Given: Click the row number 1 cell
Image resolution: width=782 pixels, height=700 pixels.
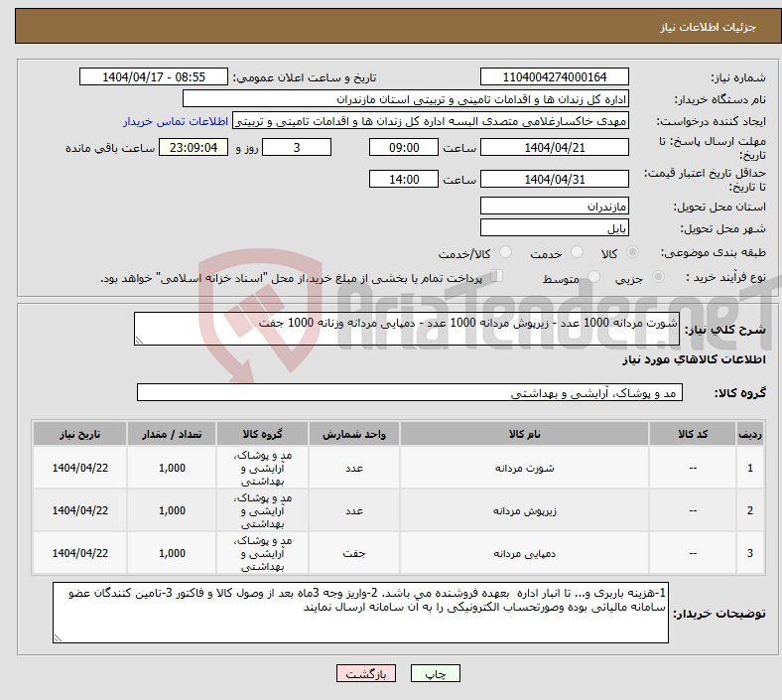Looking at the screenshot, I should pos(749,468).
